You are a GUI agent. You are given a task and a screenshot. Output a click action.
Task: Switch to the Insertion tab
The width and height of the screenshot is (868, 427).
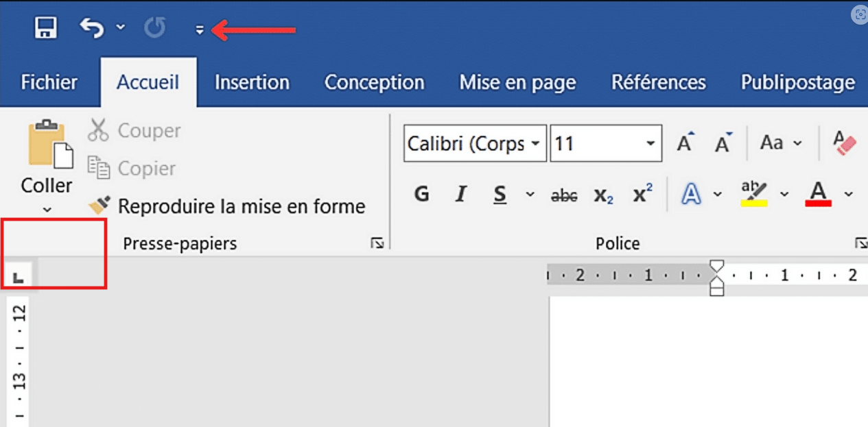point(252,82)
